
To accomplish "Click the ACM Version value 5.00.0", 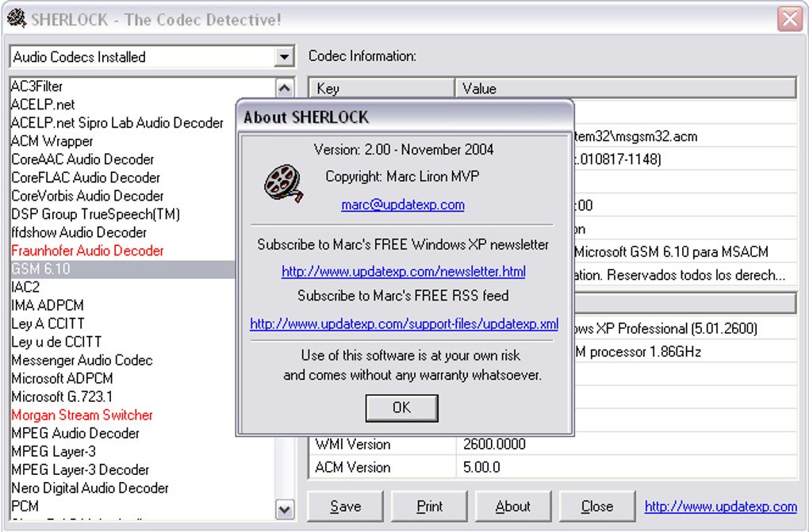I will coord(627,467).
